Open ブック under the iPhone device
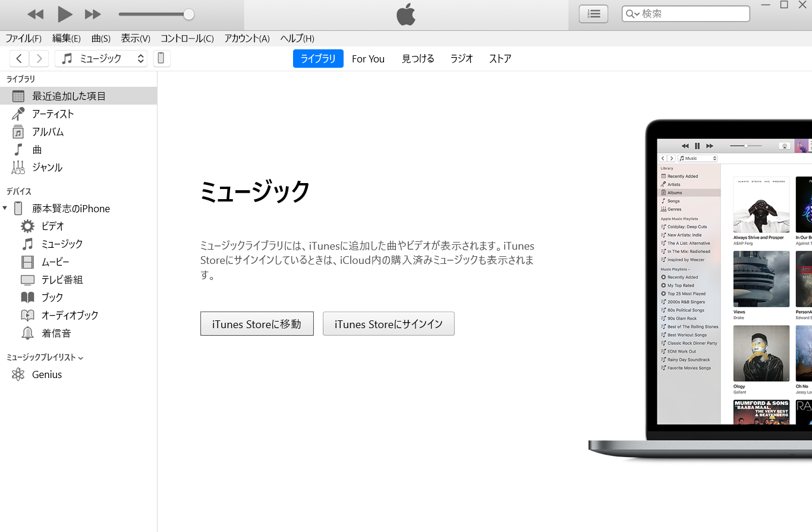The height and width of the screenshot is (532, 812). click(x=78, y=297)
